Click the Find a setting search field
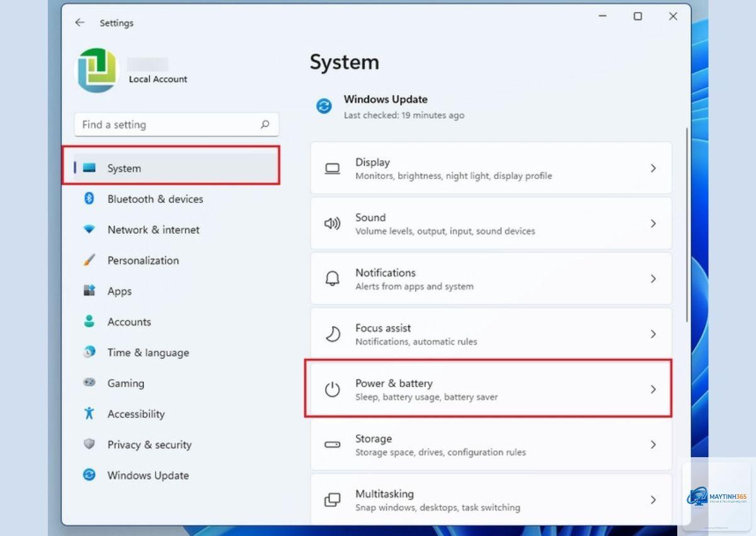Image resolution: width=756 pixels, height=536 pixels. 176,125
